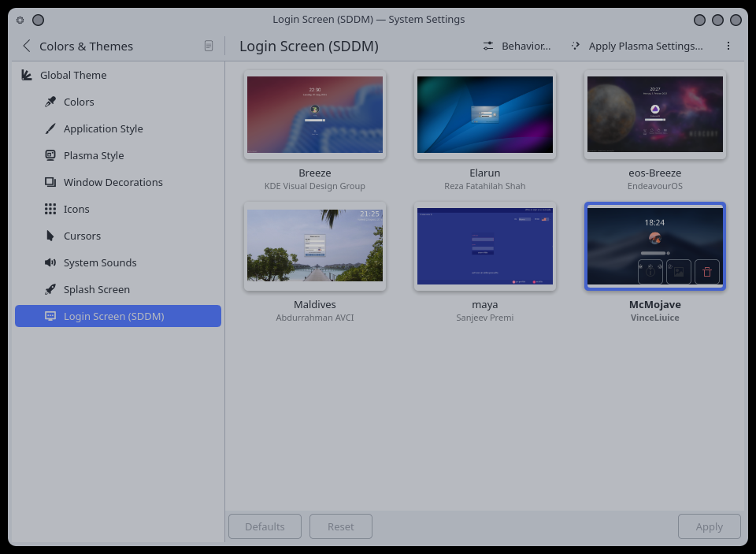
Task: Open Behavior settings
Action: click(517, 46)
